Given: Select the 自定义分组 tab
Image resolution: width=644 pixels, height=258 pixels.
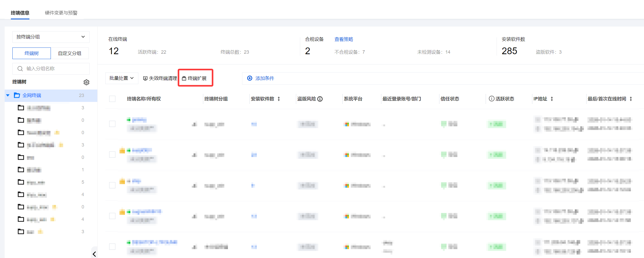Looking at the screenshot, I should 69,53.
